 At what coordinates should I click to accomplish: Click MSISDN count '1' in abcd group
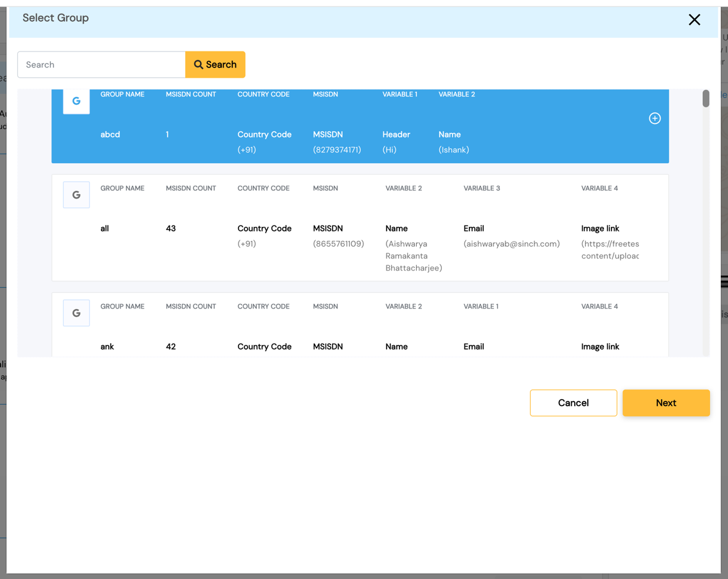click(167, 134)
